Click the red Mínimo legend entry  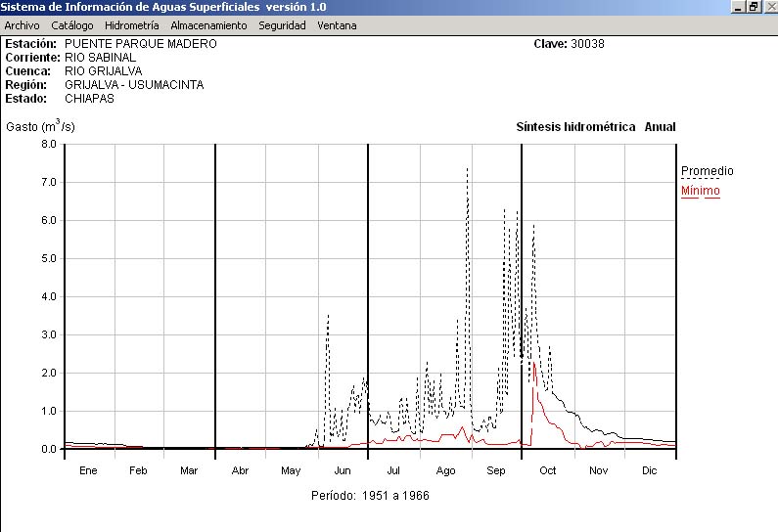(x=700, y=191)
